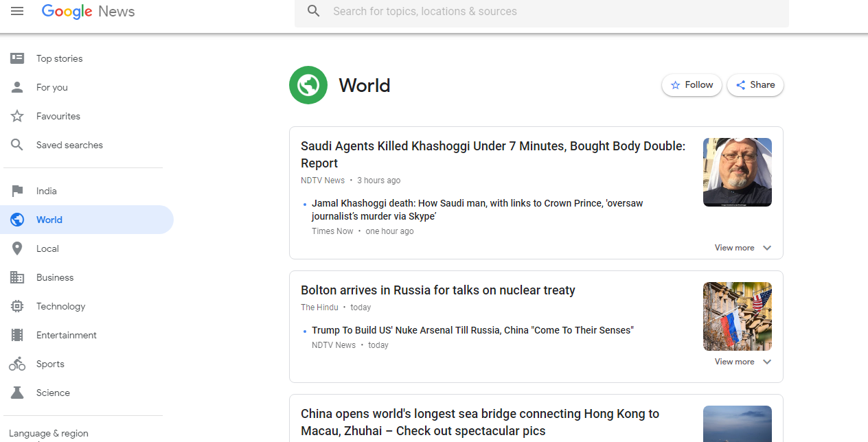Click the Local pin icon
This screenshot has width=868, height=442.
(x=17, y=248)
